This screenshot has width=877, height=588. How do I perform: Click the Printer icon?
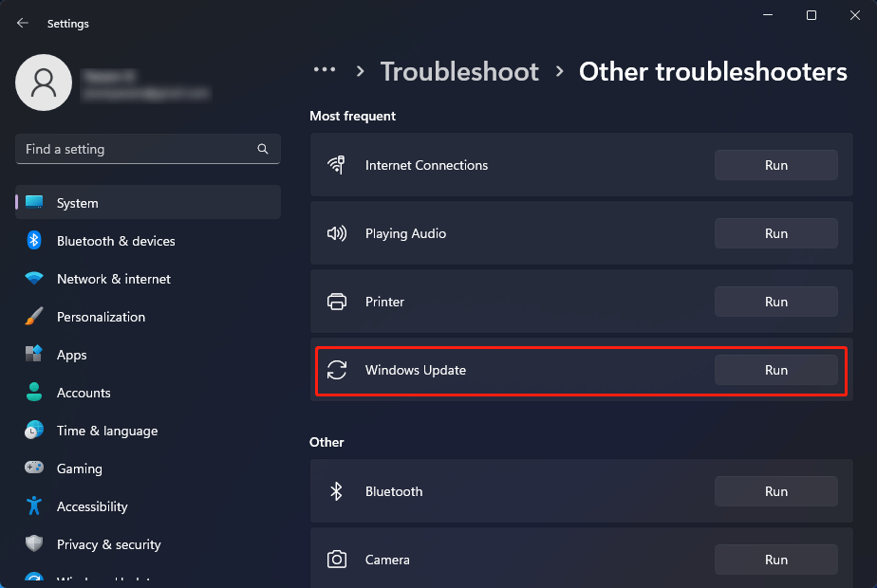[x=337, y=302]
